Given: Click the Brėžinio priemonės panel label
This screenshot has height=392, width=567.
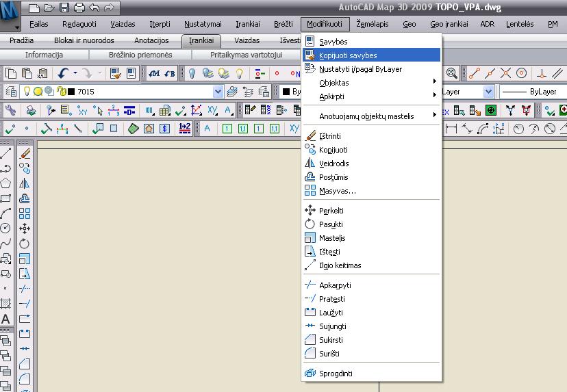Looking at the screenshot, I should click(x=140, y=55).
